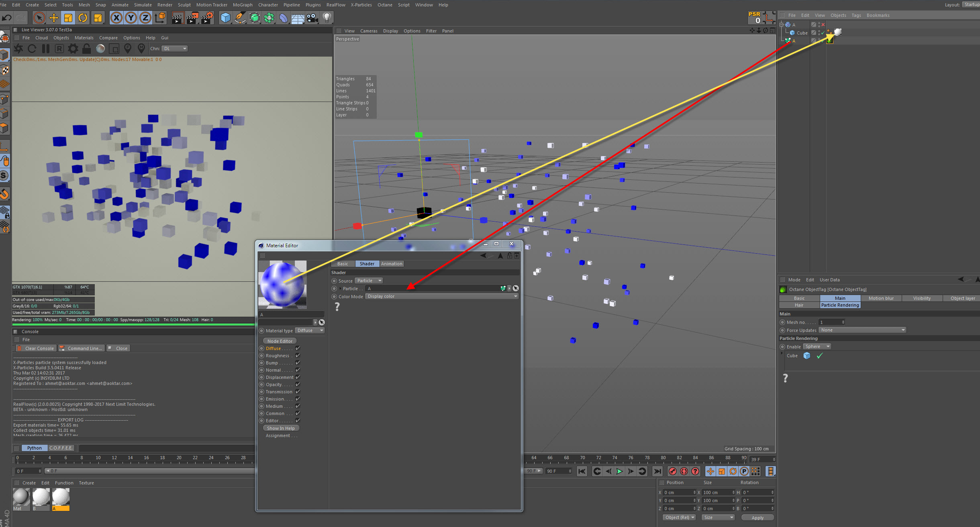Select the Move tool in the toolbar
980x527 pixels.
(53, 18)
